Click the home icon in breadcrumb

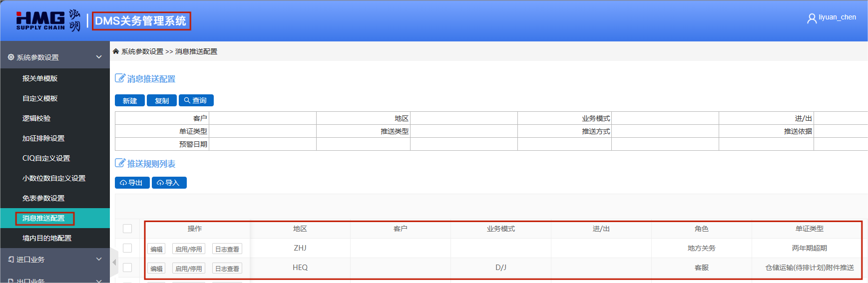pyautogui.click(x=116, y=51)
